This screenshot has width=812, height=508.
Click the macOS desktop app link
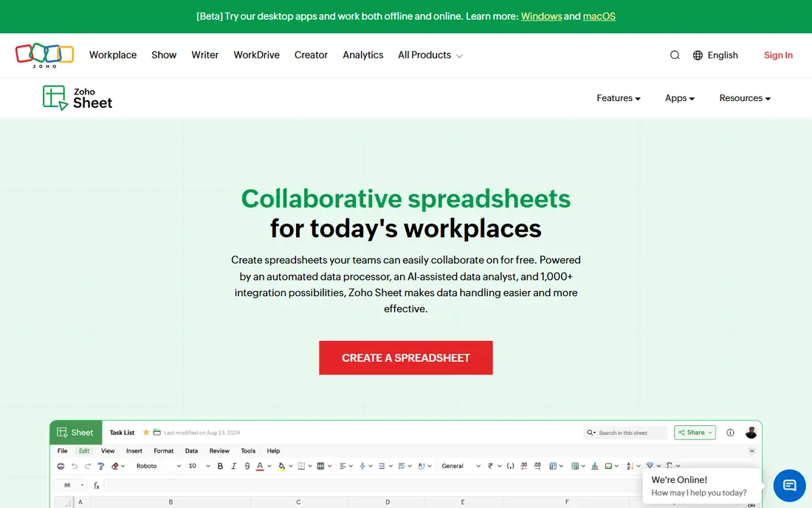click(x=599, y=16)
